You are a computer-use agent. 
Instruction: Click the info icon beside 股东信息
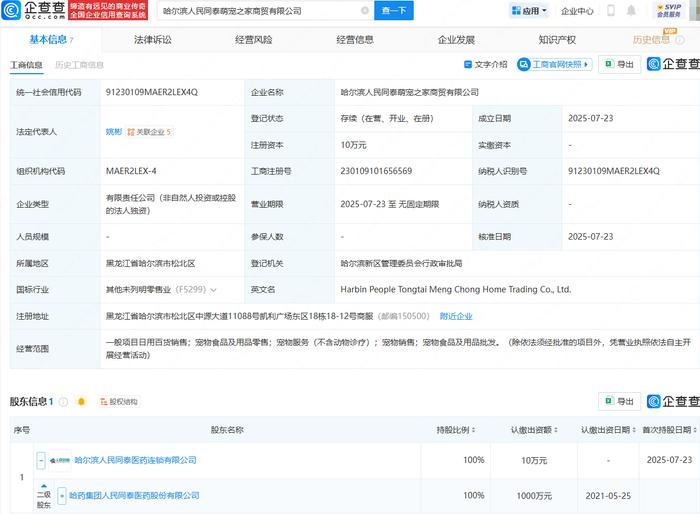(x=63, y=401)
